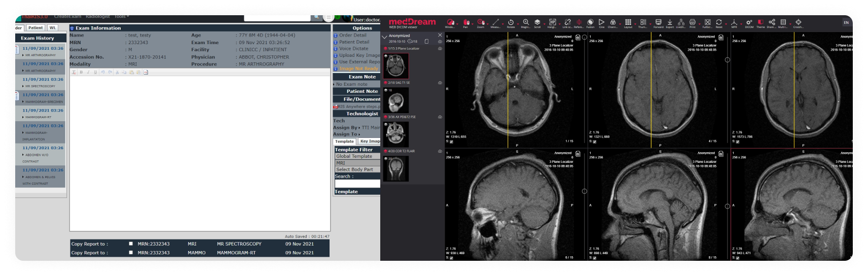The width and height of the screenshot is (868, 276).
Task: Open the WL tab
Action: pyautogui.click(x=53, y=28)
